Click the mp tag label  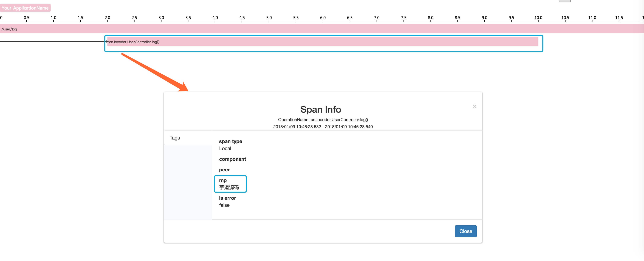click(223, 180)
